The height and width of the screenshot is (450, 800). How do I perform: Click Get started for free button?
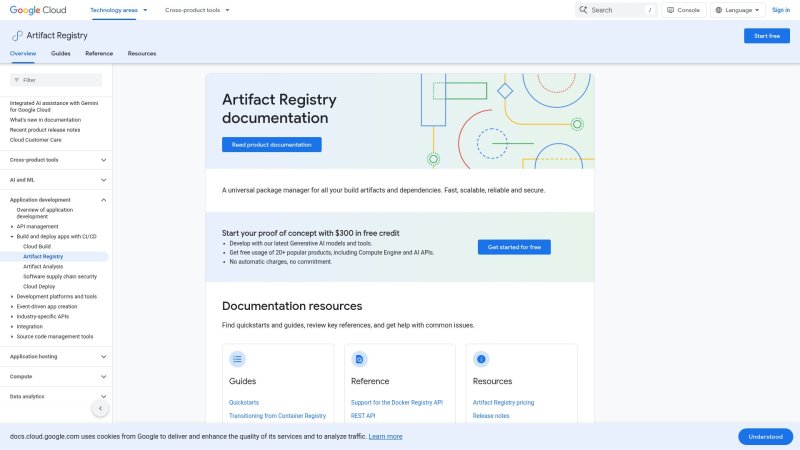(x=514, y=247)
